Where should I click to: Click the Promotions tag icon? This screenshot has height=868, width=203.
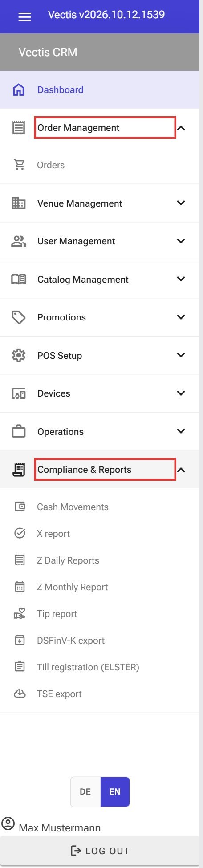[x=19, y=317]
